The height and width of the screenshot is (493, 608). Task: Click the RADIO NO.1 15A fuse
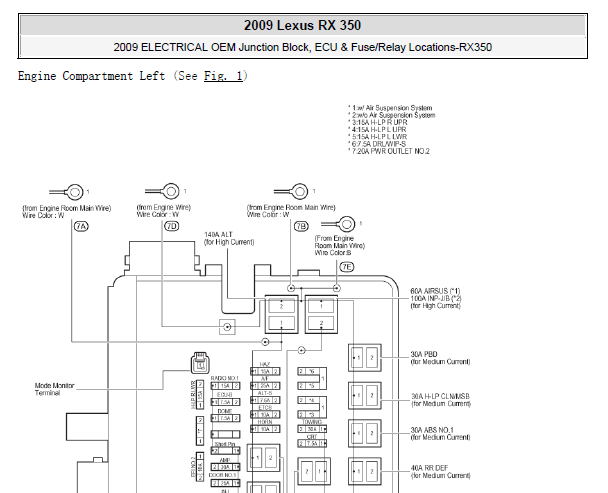(225, 386)
